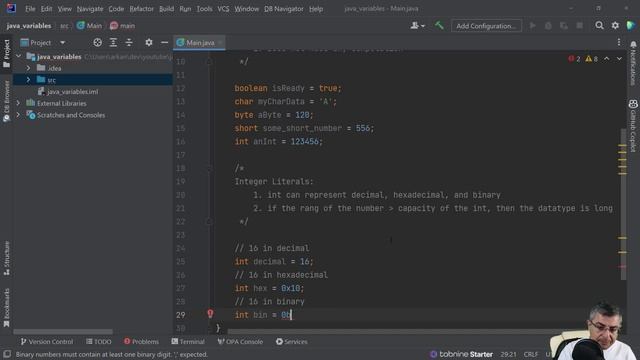This screenshot has height=360, width=640.
Task: Open TODO tool window
Action: click(99, 342)
